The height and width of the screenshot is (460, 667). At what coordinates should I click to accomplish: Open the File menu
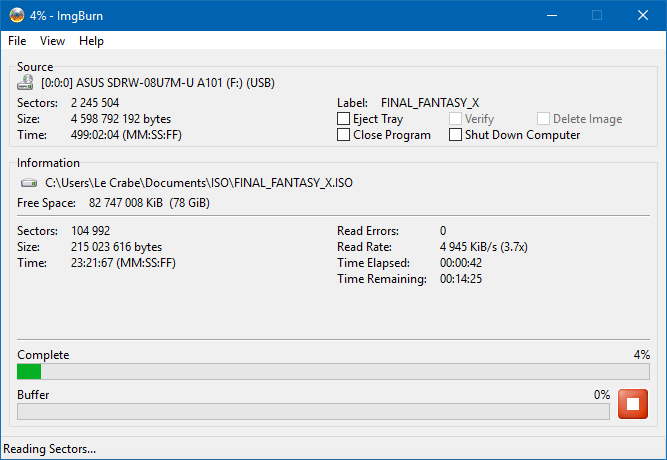[x=17, y=41]
